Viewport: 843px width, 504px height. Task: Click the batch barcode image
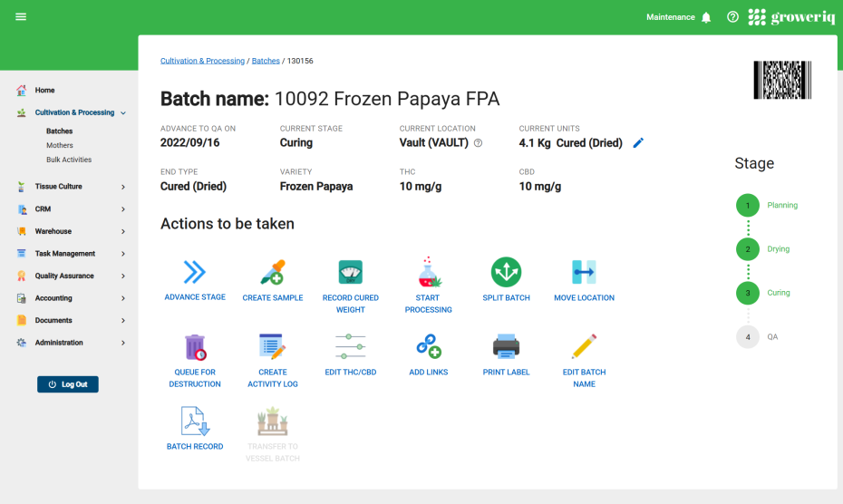pos(782,80)
